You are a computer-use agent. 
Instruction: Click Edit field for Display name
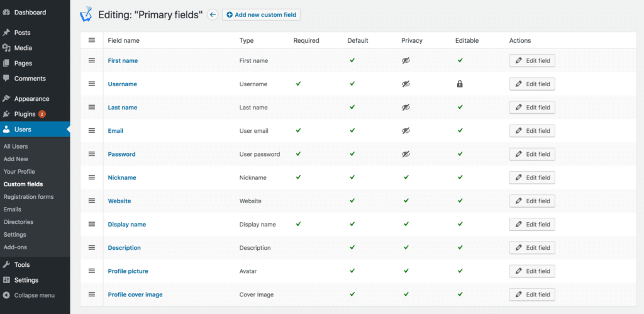pyautogui.click(x=532, y=225)
